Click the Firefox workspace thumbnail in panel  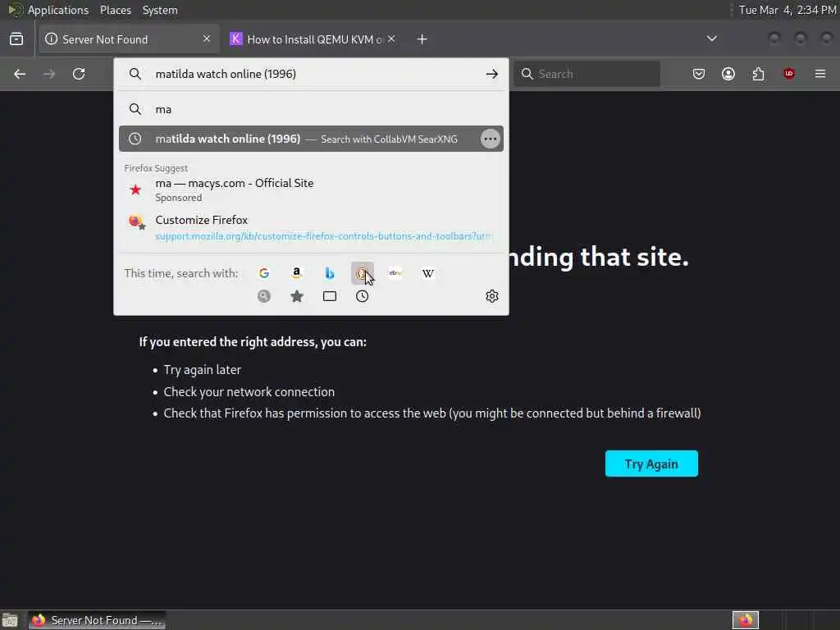pos(746,620)
